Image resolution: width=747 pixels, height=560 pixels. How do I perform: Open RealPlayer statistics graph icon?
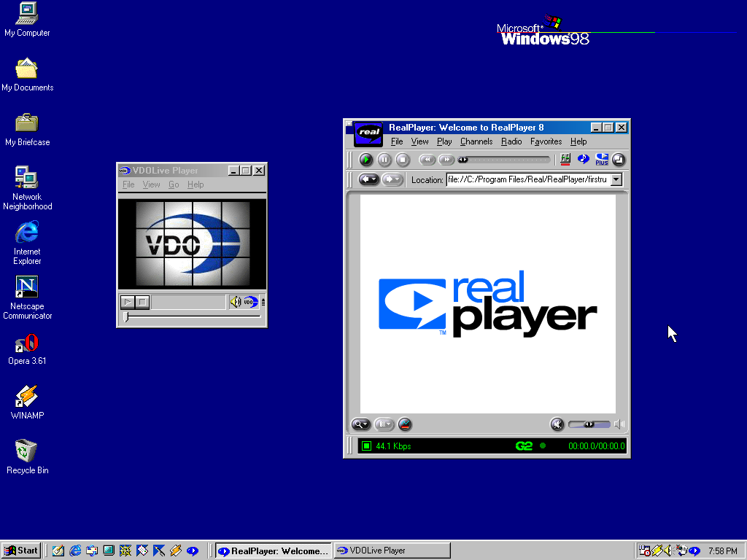(x=405, y=424)
